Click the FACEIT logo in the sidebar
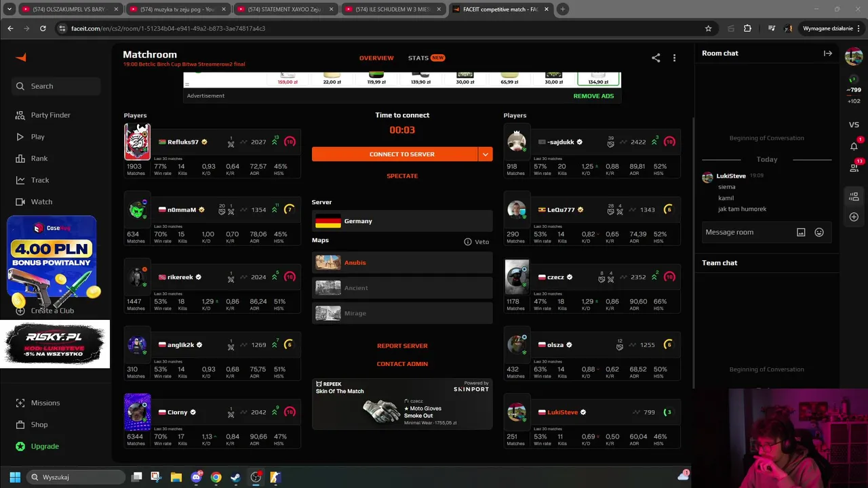The image size is (868, 488). tap(21, 58)
